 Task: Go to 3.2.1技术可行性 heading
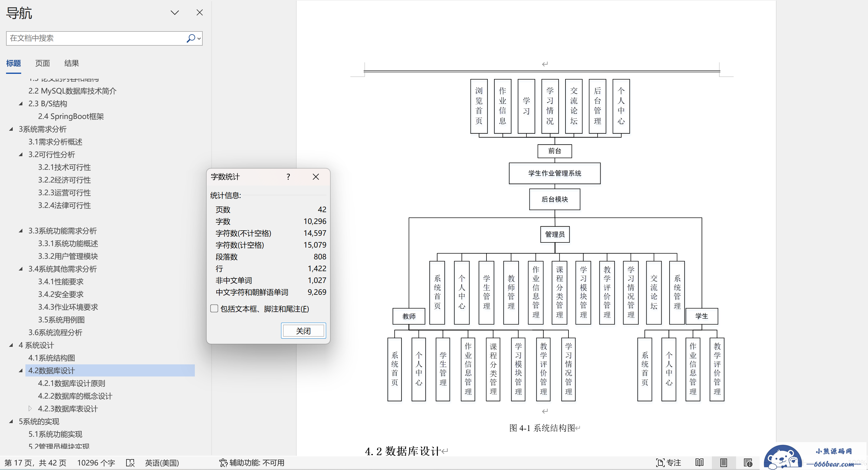(64, 167)
